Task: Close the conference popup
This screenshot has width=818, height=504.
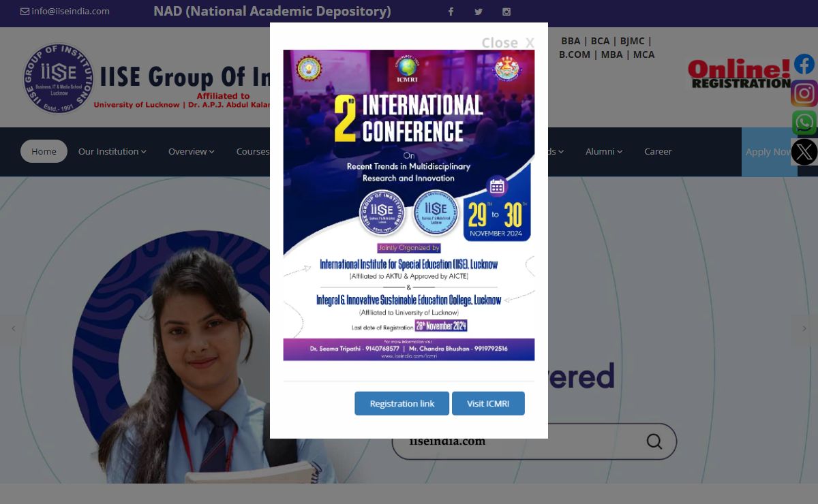Action: point(508,43)
